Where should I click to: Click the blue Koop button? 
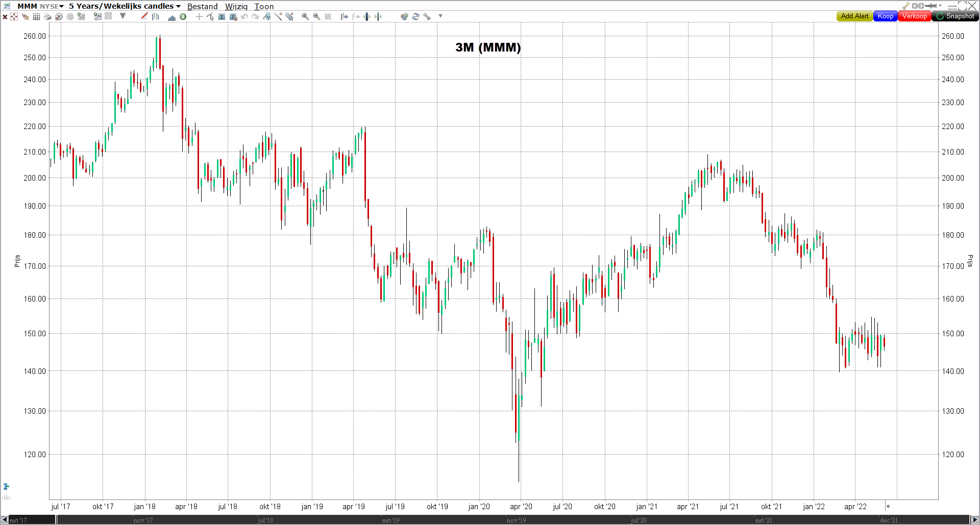point(886,16)
